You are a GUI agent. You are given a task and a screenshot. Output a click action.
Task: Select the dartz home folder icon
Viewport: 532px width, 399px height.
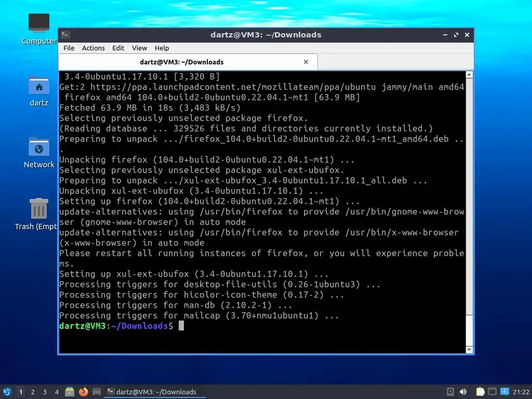click(39, 91)
